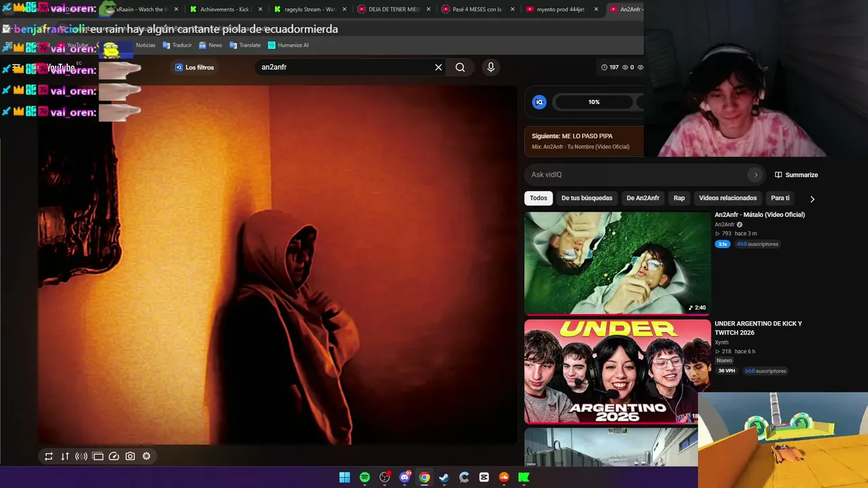
Task: Open the An2Anfr - Mátalo (Video Oficial) title
Action: [x=759, y=215]
